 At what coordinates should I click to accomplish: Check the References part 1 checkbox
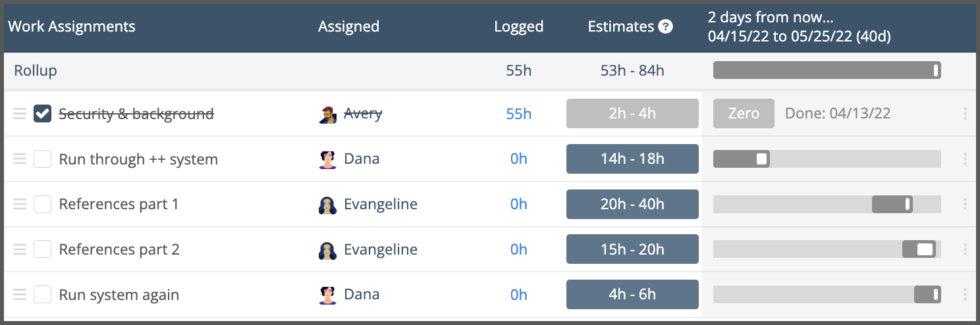click(x=43, y=205)
